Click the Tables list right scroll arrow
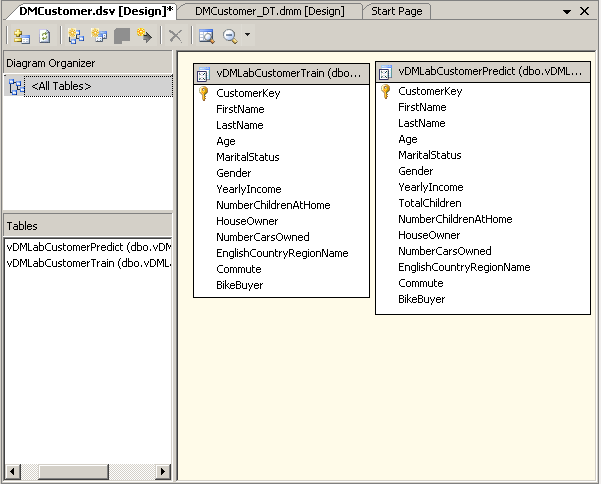 coord(163,471)
